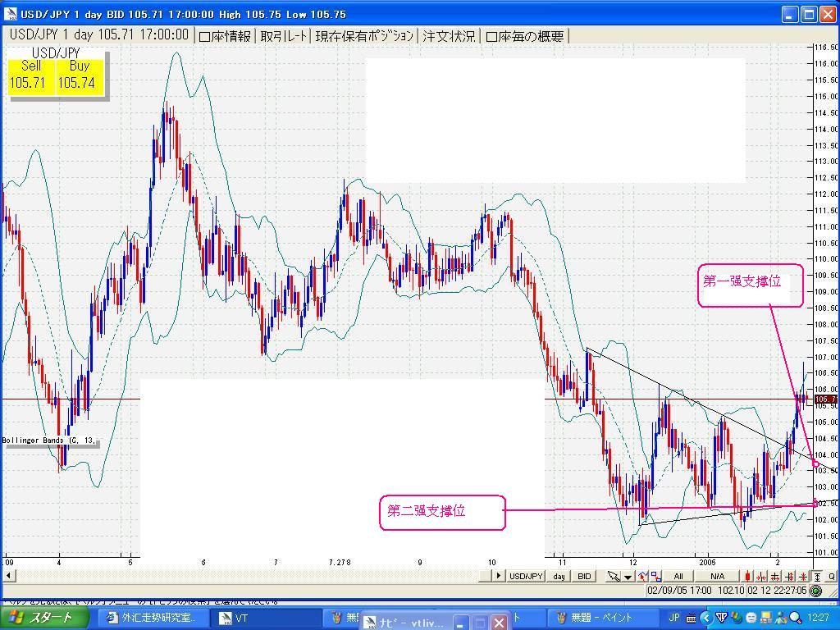Expand hidden system tray icons arrow

[706, 618]
